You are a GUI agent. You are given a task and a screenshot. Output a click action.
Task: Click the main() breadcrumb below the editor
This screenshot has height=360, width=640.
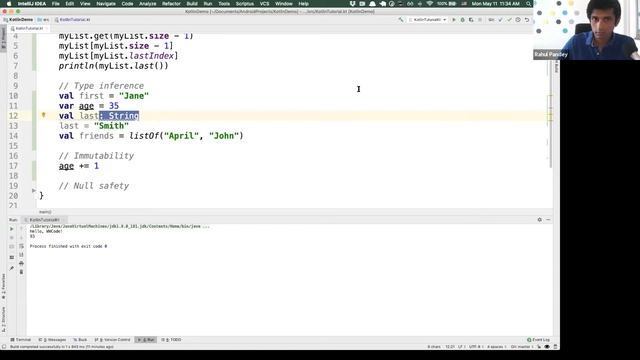(45, 212)
